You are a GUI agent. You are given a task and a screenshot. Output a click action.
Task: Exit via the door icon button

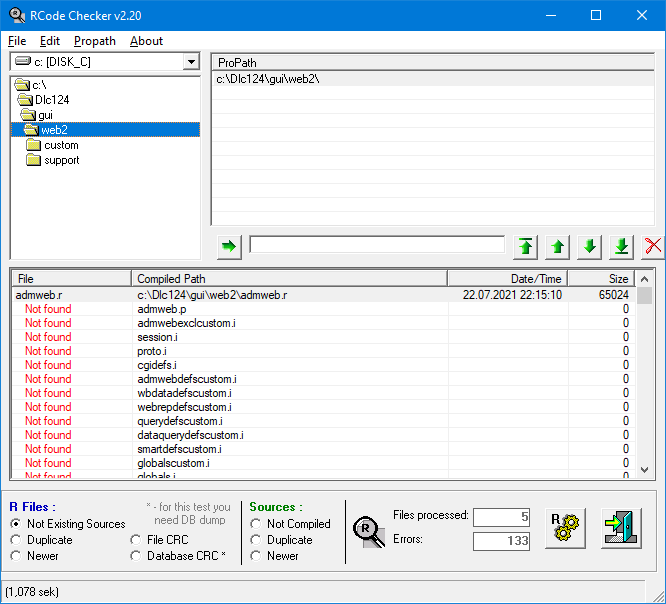pyautogui.click(x=621, y=528)
